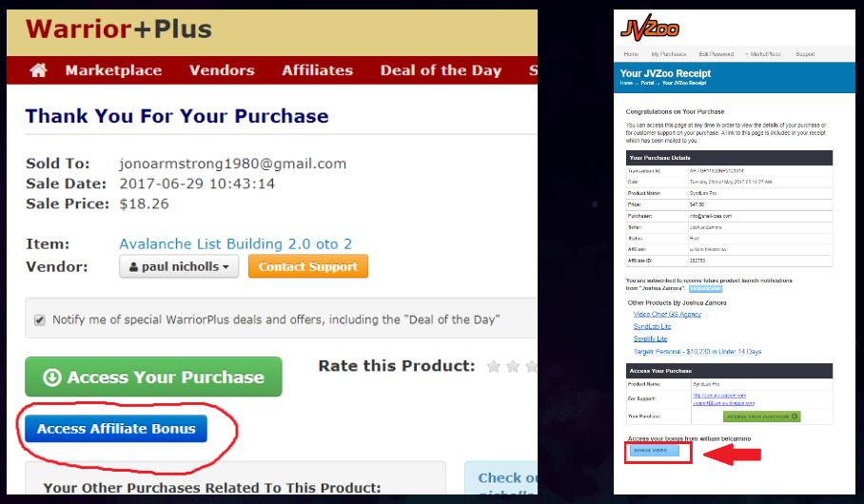Click the first rating star
Image resolution: width=864 pixels, height=504 pixels.
click(x=494, y=366)
